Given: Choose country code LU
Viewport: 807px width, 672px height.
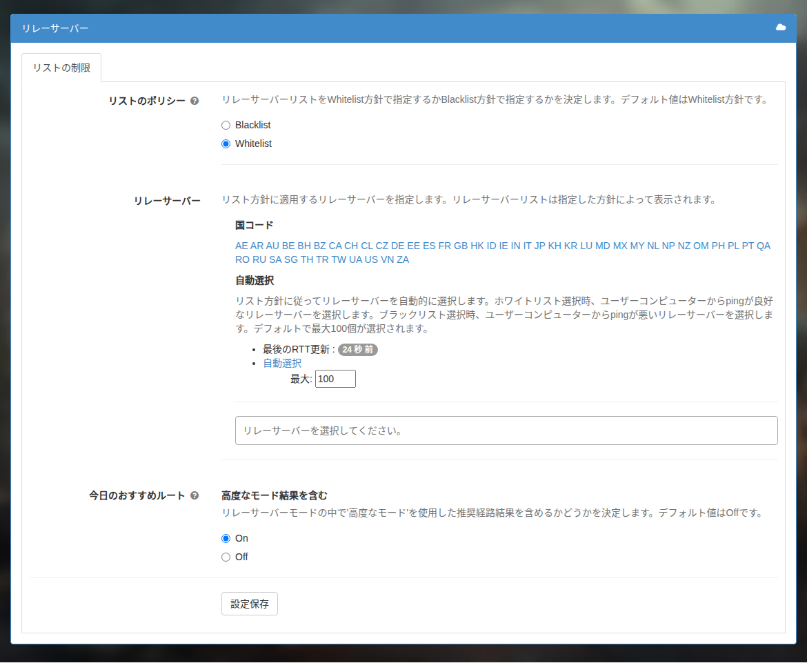Looking at the screenshot, I should (x=586, y=246).
